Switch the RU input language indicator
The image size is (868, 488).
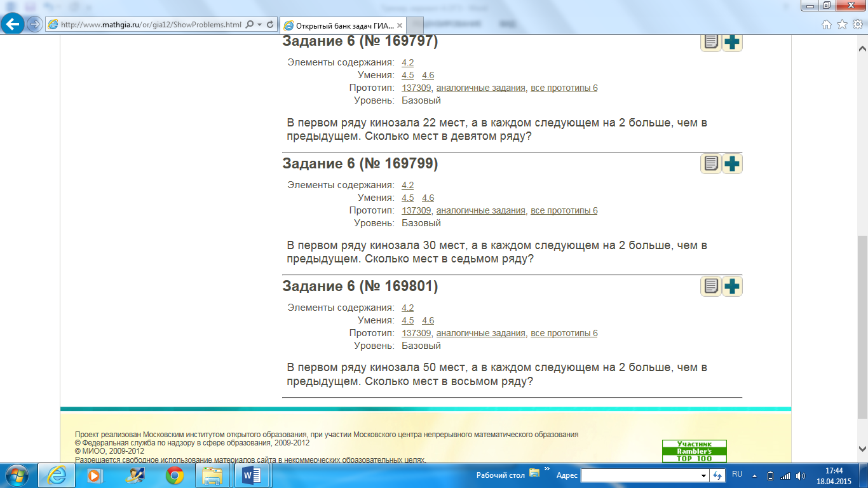click(737, 474)
